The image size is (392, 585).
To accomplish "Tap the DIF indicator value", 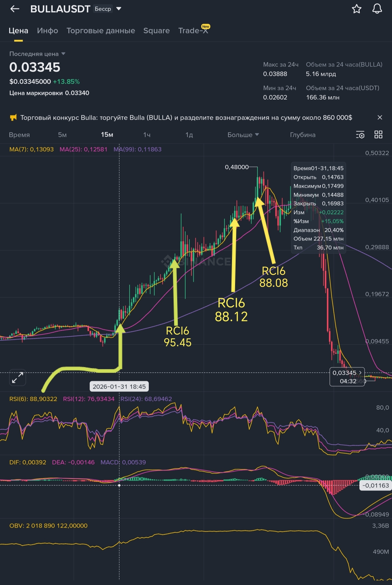I will [28, 462].
